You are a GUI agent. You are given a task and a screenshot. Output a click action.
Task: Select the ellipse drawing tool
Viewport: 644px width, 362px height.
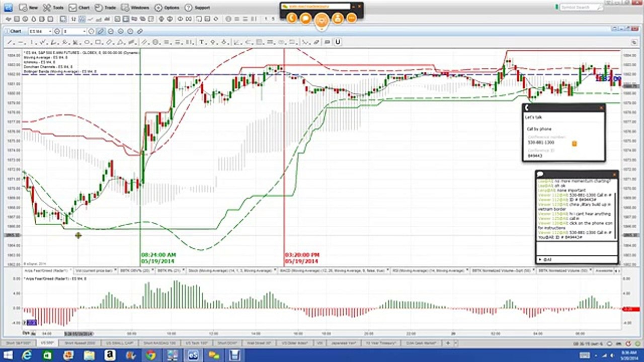(x=87, y=42)
